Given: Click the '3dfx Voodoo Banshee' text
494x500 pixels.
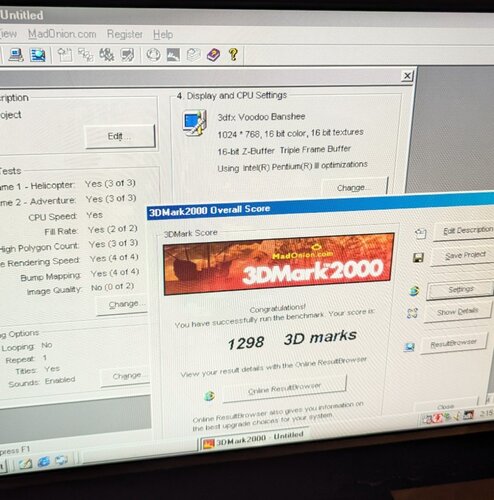Looking at the screenshot, I should tap(261, 117).
